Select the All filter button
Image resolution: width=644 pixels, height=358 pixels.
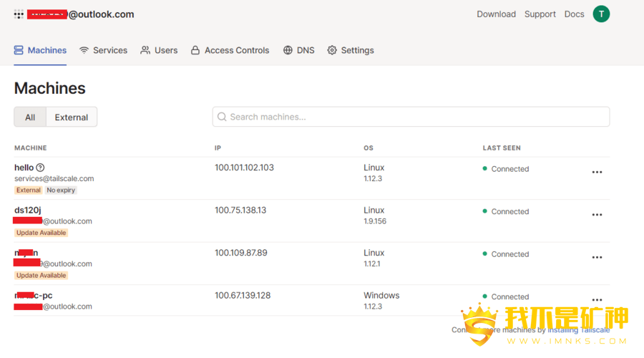[30, 117]
